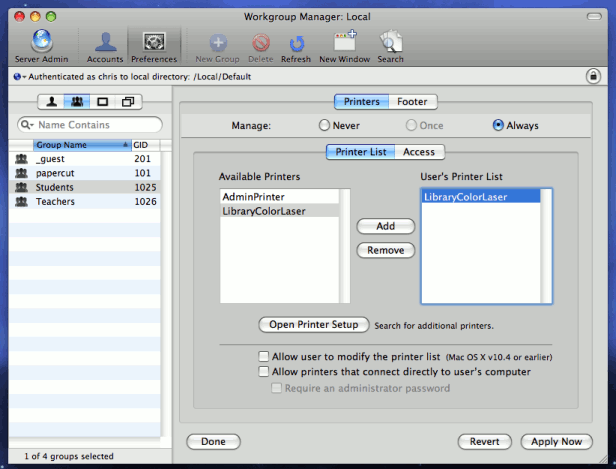Show the users list tab
This screenshot has height=469, width=616.
51,102
